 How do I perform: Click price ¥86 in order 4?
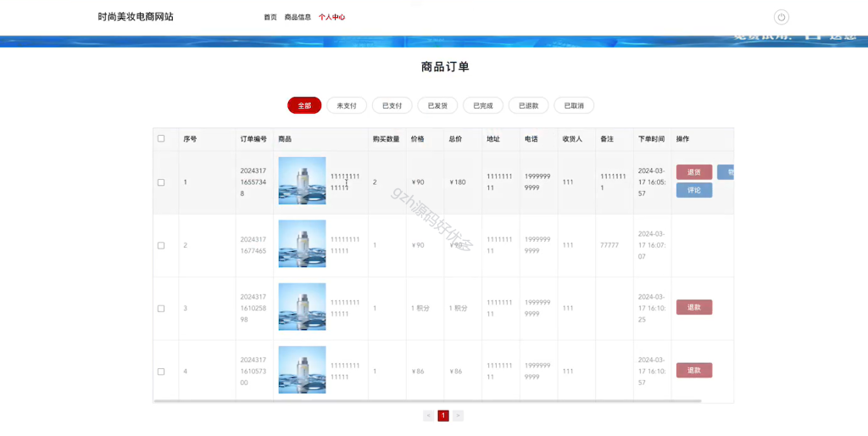pos(417,372)
